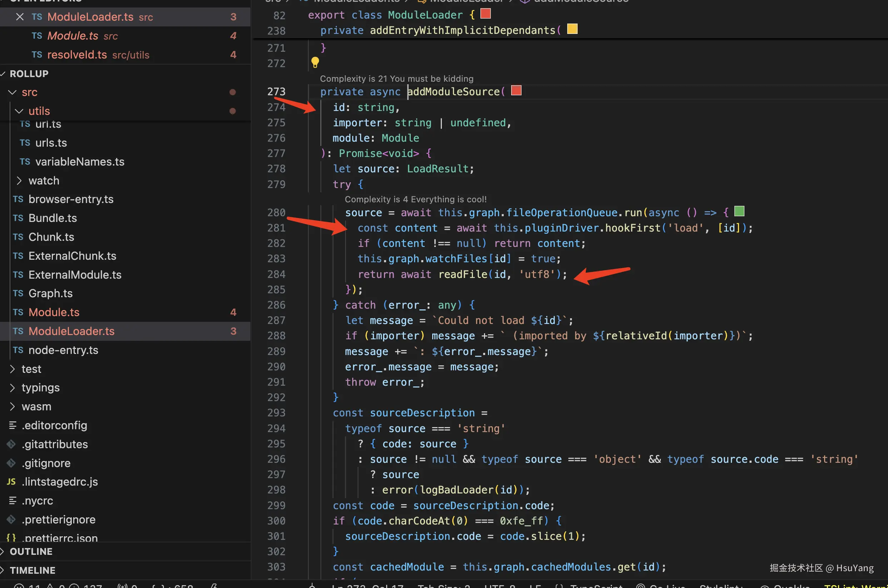Click the red square beside ModuleLoader class
The height and width of the screenshot is (588, 888).
[x=485, y=14]
